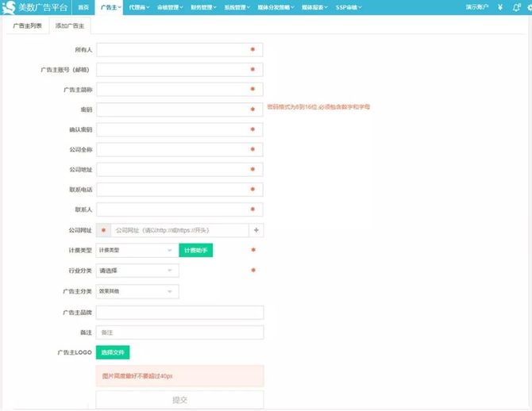Open the SSP审核 navigation menu
Viewport: 532px width, 411px height.
349,7
